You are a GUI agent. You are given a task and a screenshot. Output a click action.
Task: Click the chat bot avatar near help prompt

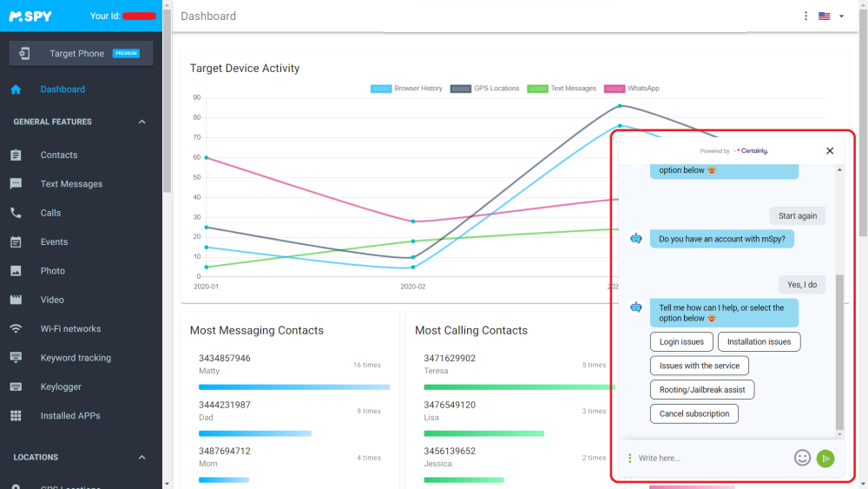coord(636,307)
